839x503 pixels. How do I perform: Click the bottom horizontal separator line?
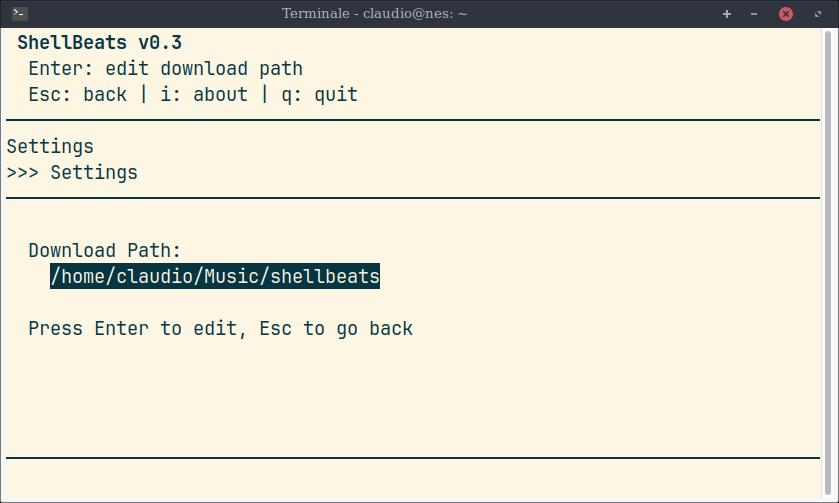[413, 458]
